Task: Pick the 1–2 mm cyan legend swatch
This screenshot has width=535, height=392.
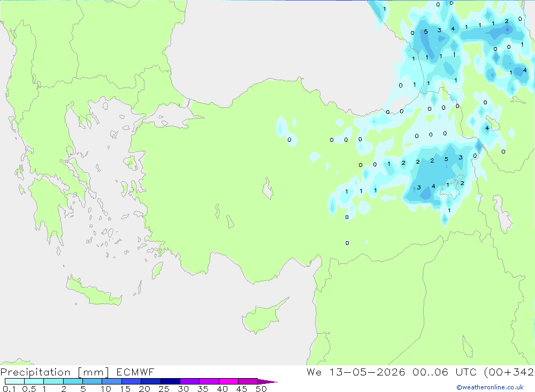Action: coord(53,381)
